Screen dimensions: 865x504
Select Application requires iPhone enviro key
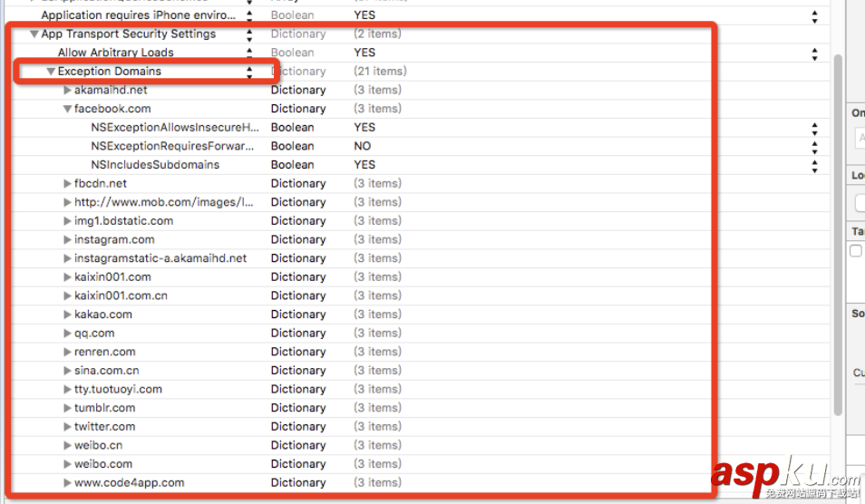tap(139, 15)
